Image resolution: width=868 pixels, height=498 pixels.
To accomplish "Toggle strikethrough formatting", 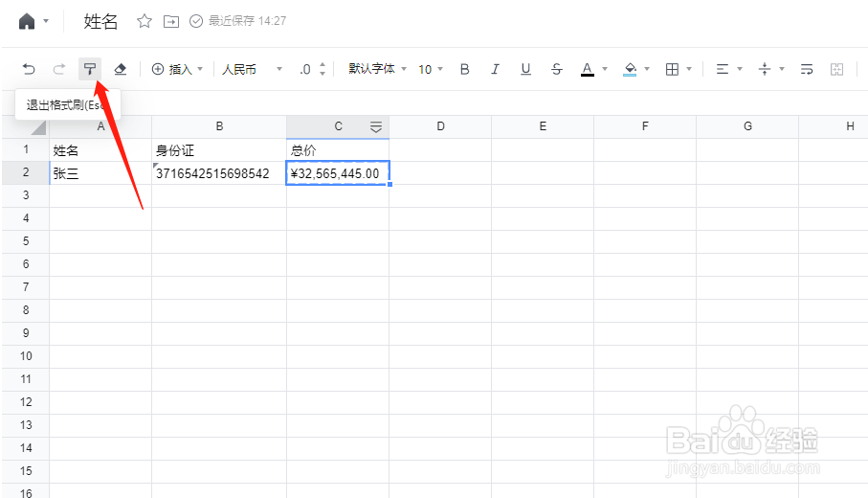I will tap(556, 69).
